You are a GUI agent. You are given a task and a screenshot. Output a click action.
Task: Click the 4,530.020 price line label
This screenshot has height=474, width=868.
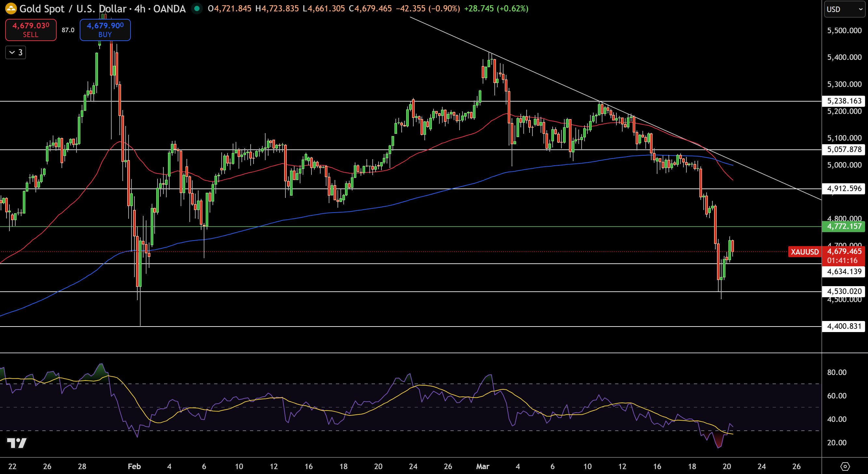click(844, 291)
